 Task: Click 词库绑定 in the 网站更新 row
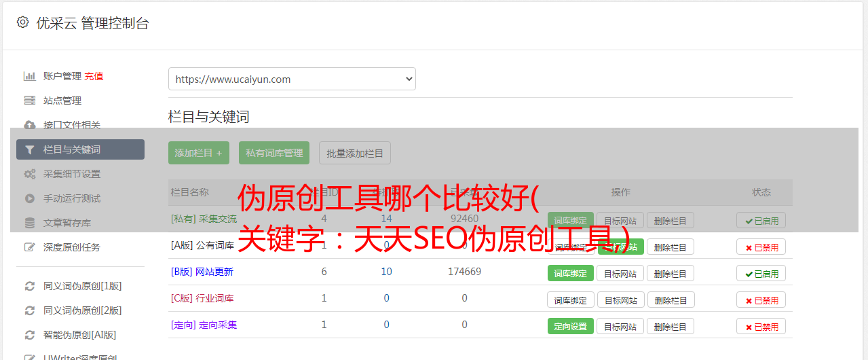click(x=571, y=273)
